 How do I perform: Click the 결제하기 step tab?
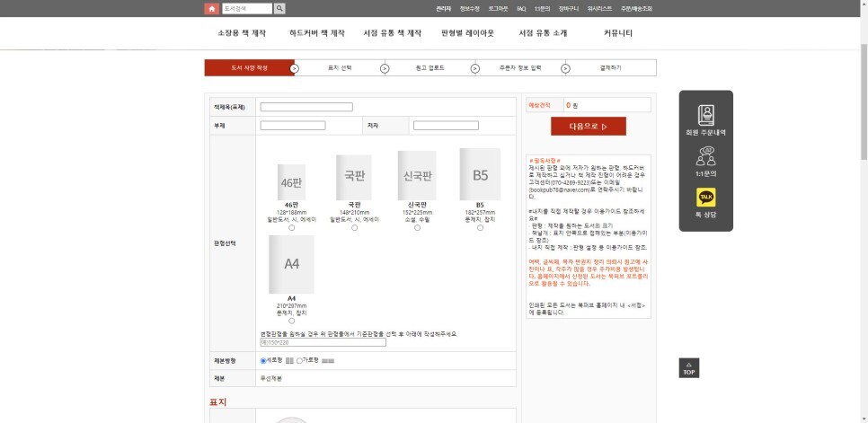(x=611, y=68)
